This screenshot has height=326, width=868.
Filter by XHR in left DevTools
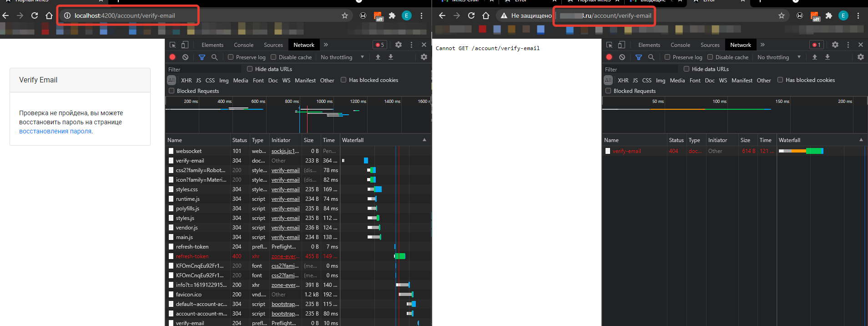coord(187,80)
